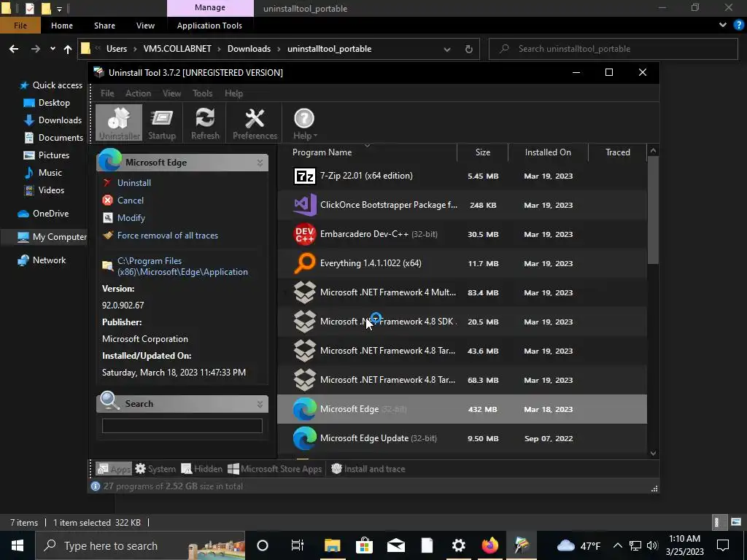This screenshot has width=747, height=560.
Task: Click the program list vertical scrollbar thumb
Action: coord(653,210)
